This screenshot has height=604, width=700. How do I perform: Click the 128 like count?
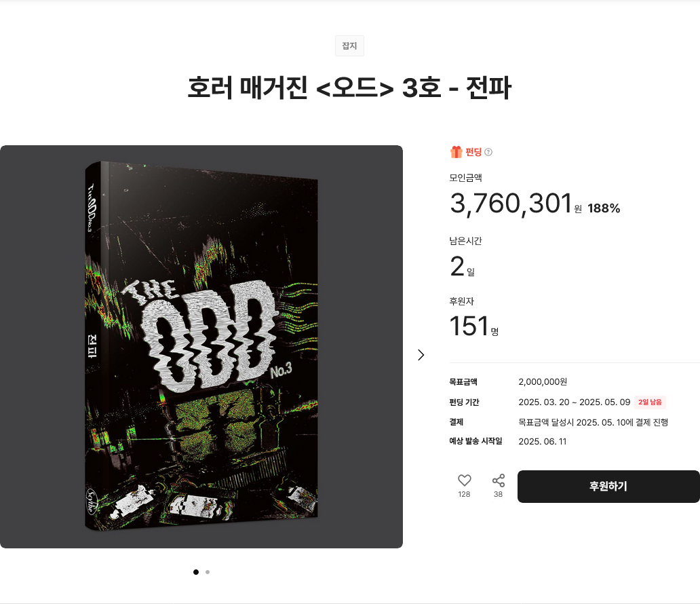tap(464, 494)
